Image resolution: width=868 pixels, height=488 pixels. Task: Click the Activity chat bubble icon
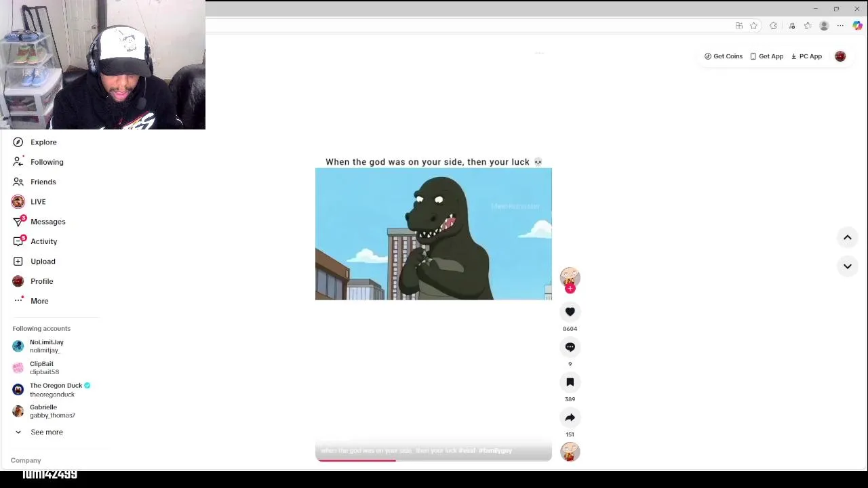click(x=18, y=241)
